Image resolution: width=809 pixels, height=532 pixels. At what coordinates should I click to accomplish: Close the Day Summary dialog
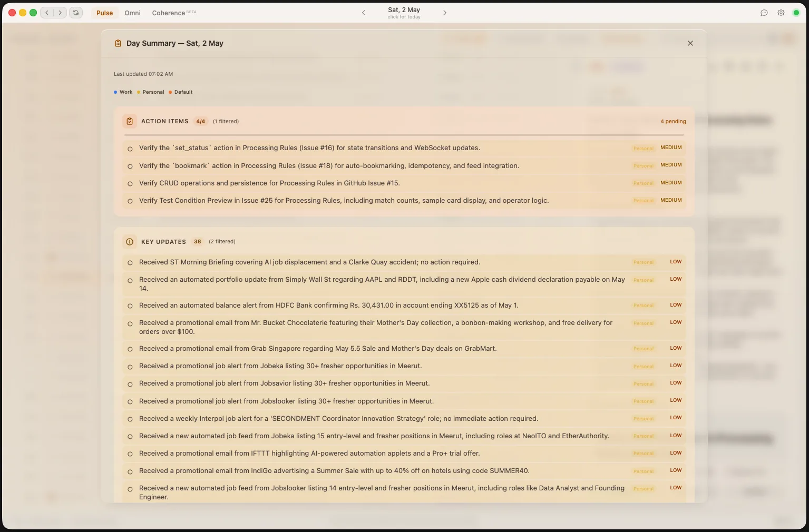tap(690, 43)
